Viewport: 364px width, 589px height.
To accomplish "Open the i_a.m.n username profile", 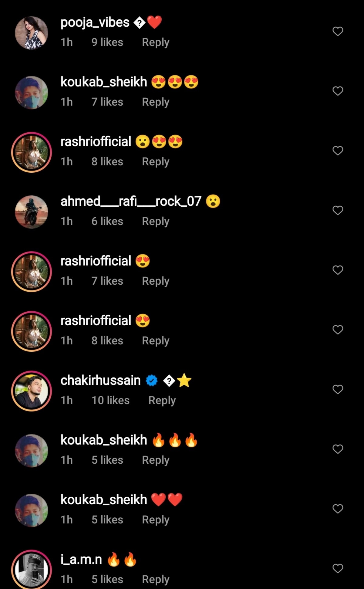I will (x=81, y=559).
